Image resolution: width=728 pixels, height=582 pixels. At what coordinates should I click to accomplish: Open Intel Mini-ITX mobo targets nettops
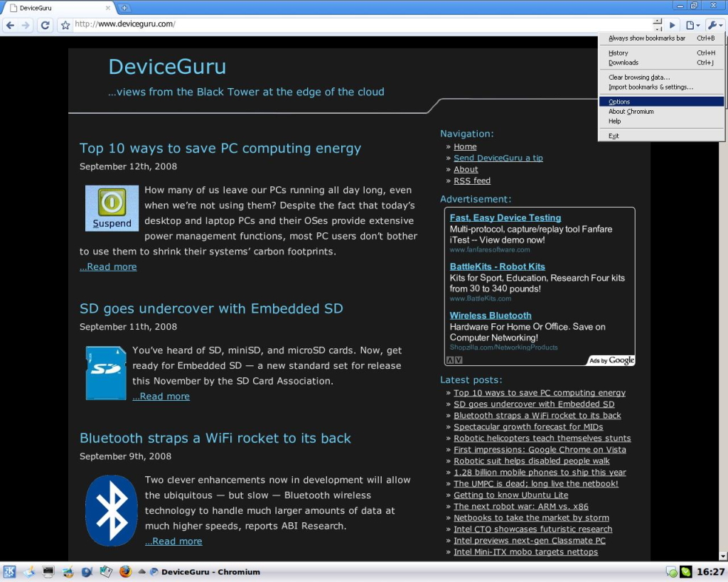click(x=525, y=552)
